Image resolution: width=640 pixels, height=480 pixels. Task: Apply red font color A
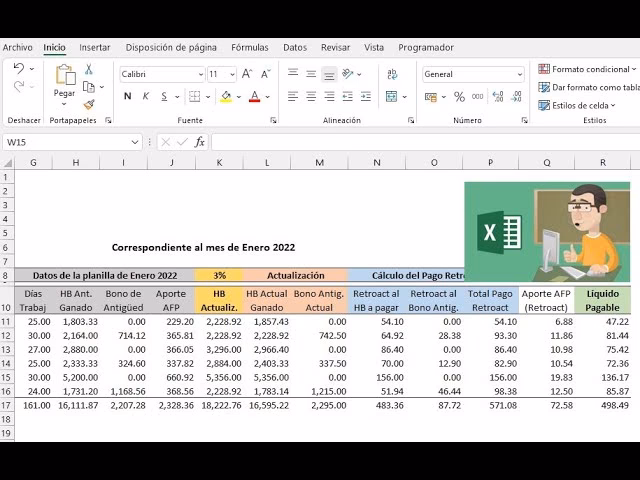255,96
